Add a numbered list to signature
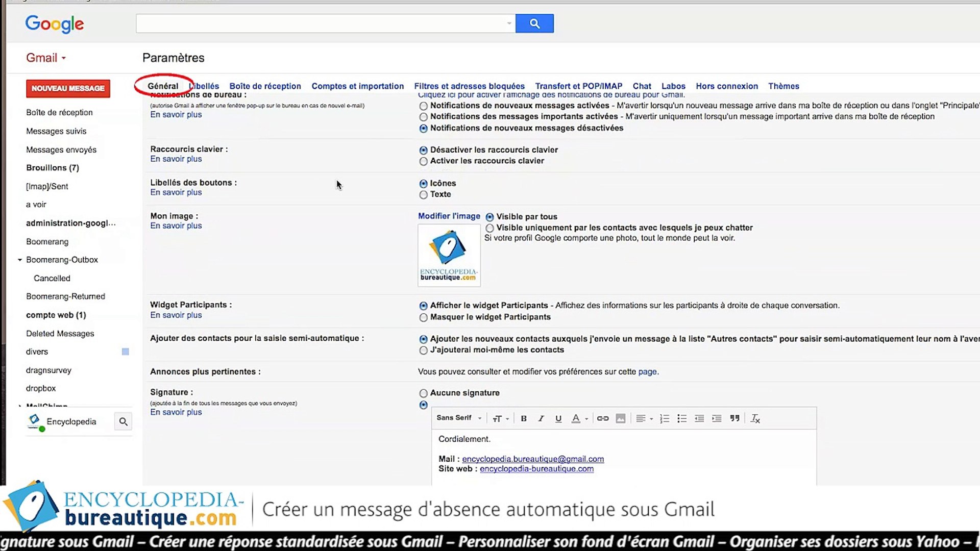The image size is (980, 551). point(664,418)
